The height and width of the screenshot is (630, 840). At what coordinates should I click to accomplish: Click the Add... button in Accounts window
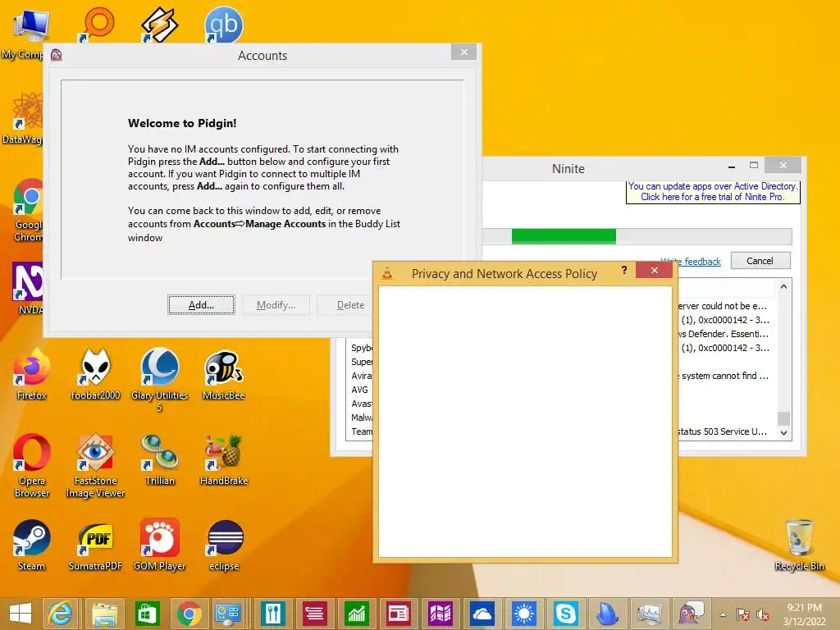(201, 305)
